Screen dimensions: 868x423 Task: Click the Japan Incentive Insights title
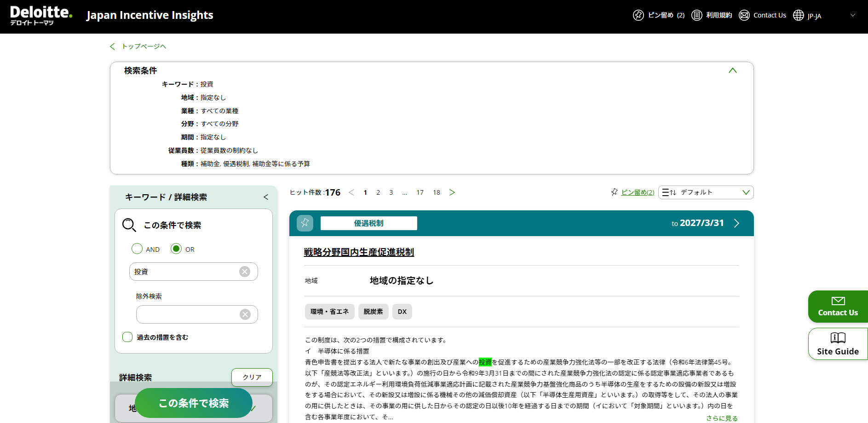point(150,15)
